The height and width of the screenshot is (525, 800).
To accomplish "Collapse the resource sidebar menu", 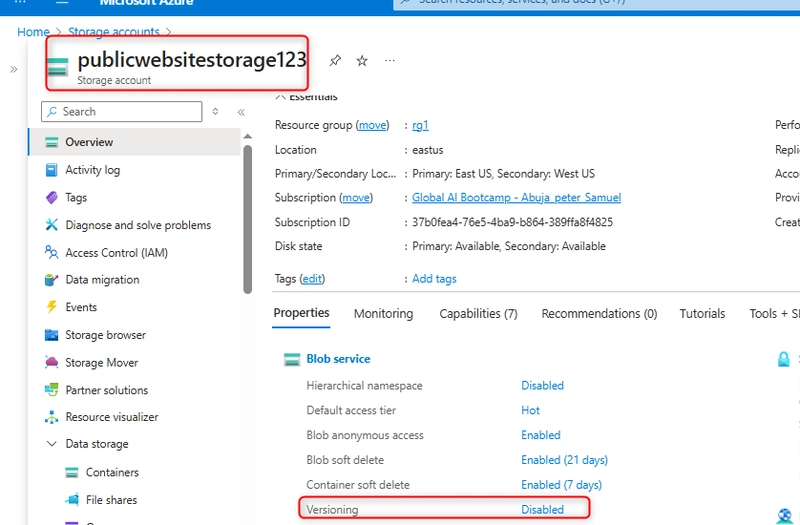I will [x=241, y=112].
